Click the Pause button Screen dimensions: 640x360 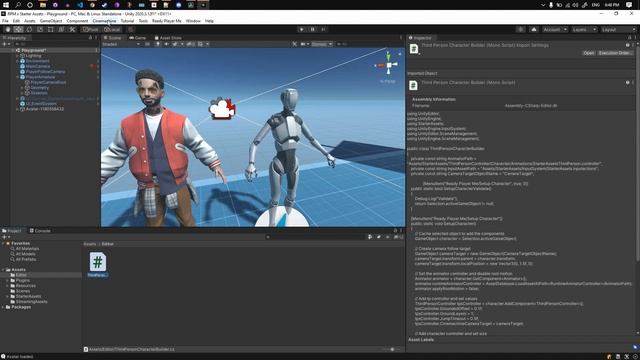[313, 29]
